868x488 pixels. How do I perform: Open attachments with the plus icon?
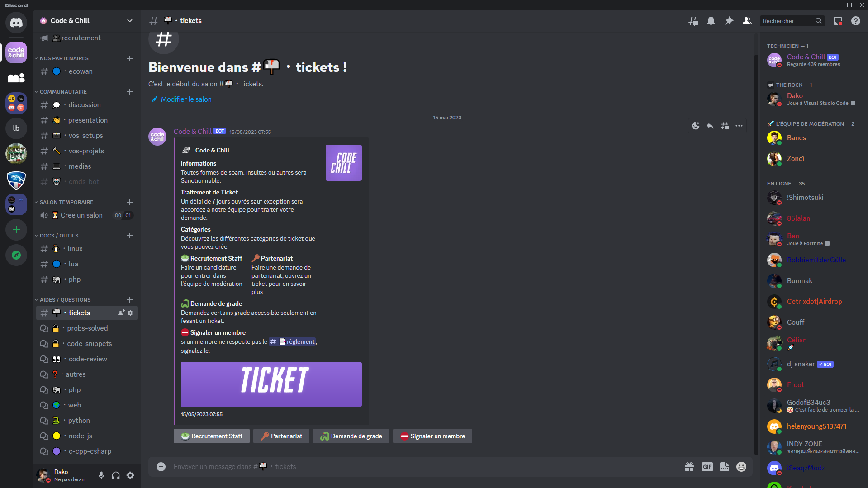tap(161, 466)
